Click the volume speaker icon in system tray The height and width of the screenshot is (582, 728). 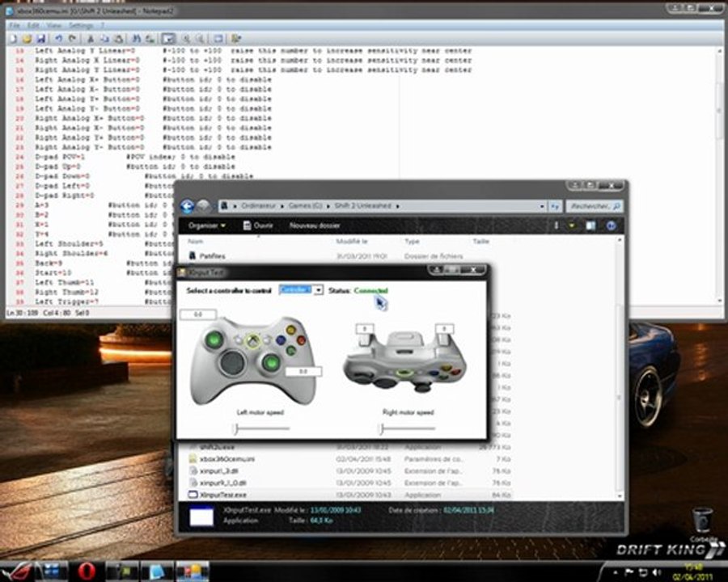click(657, 572)
